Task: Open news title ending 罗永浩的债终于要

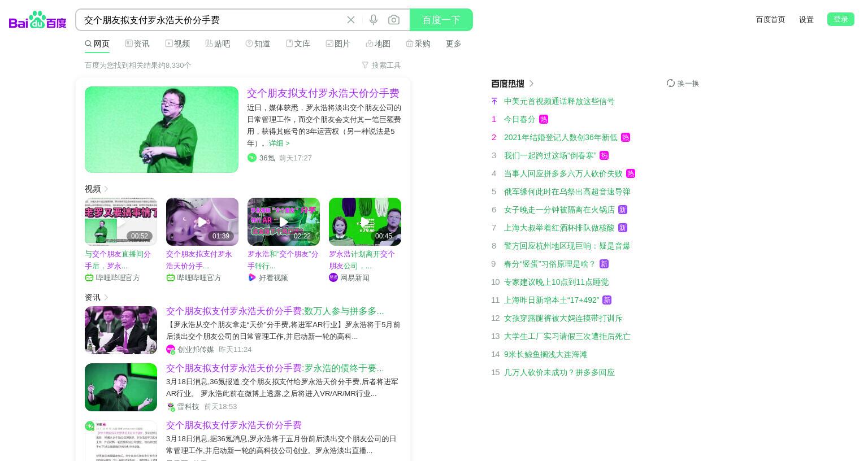Action: pos(275,368)
